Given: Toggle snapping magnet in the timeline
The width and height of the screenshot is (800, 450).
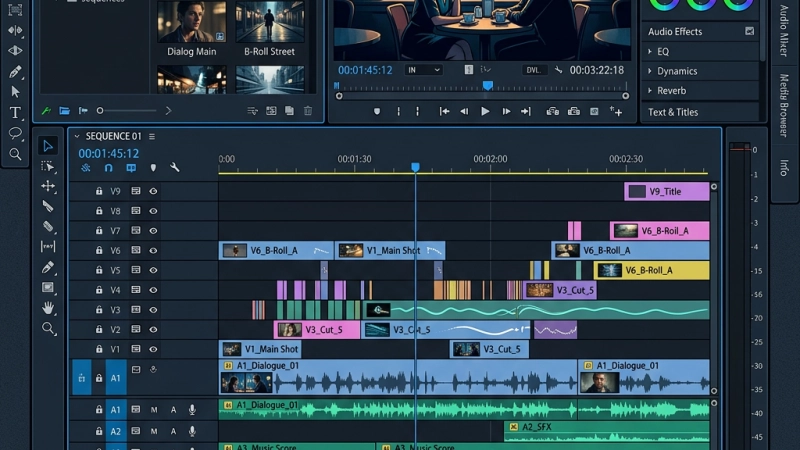Looking at the screenshot, I should click(x=108, y=167).
